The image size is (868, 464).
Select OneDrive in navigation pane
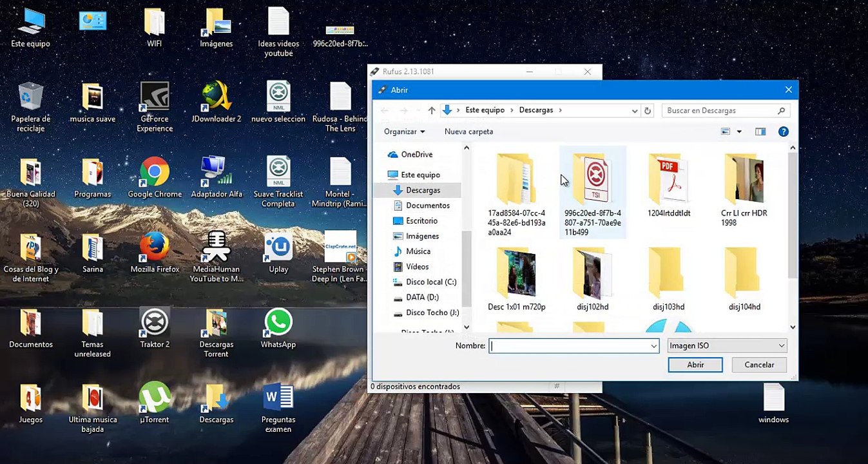point(416,155)
